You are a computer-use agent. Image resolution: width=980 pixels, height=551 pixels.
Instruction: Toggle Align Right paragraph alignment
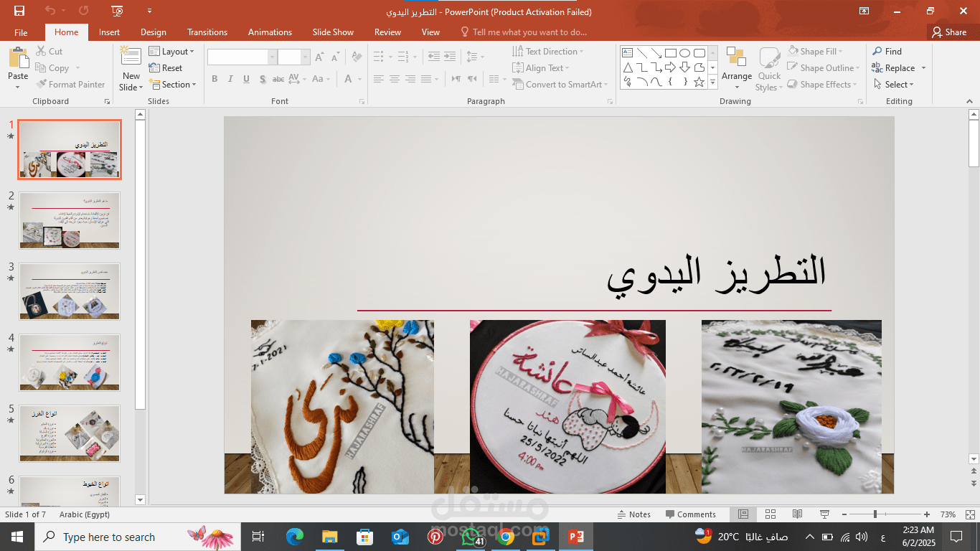[x=410, y=79]
